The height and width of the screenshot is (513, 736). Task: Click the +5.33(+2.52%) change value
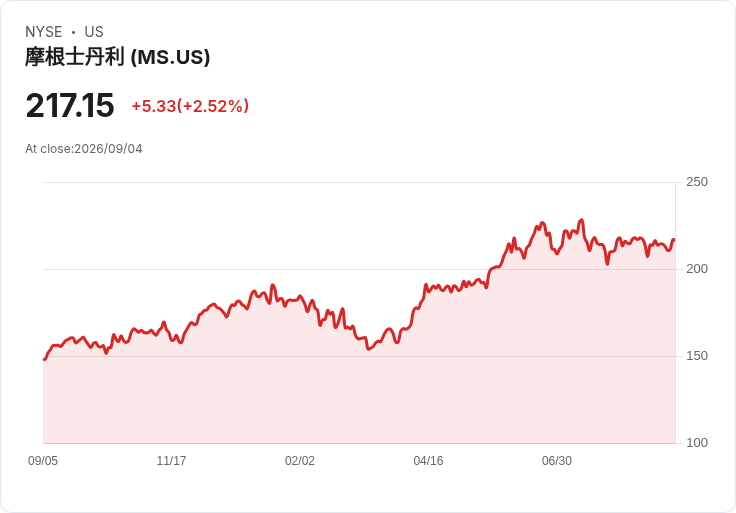190,106
